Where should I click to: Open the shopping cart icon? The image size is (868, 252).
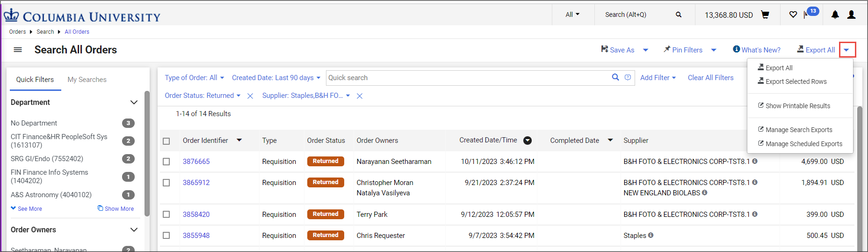[x=765, y=15]
